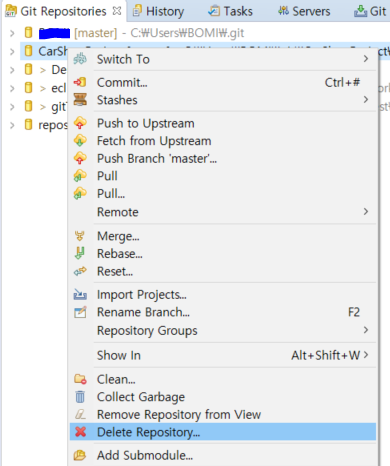This screenshot has height=466, width=390.
Task: Click the Collect Garbage trash icon
Action: 80,397
